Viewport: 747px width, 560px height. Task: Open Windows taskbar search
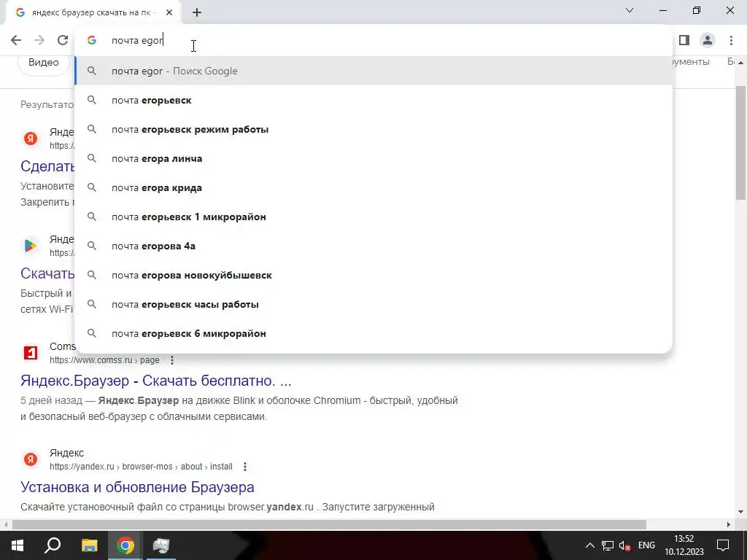[x=53, y=545]
